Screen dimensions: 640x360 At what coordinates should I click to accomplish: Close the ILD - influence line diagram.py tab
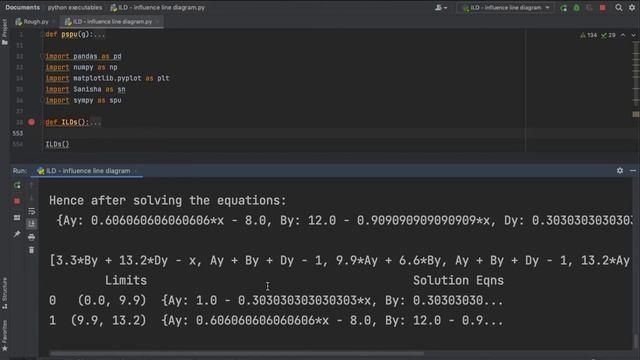coord(158,22)
